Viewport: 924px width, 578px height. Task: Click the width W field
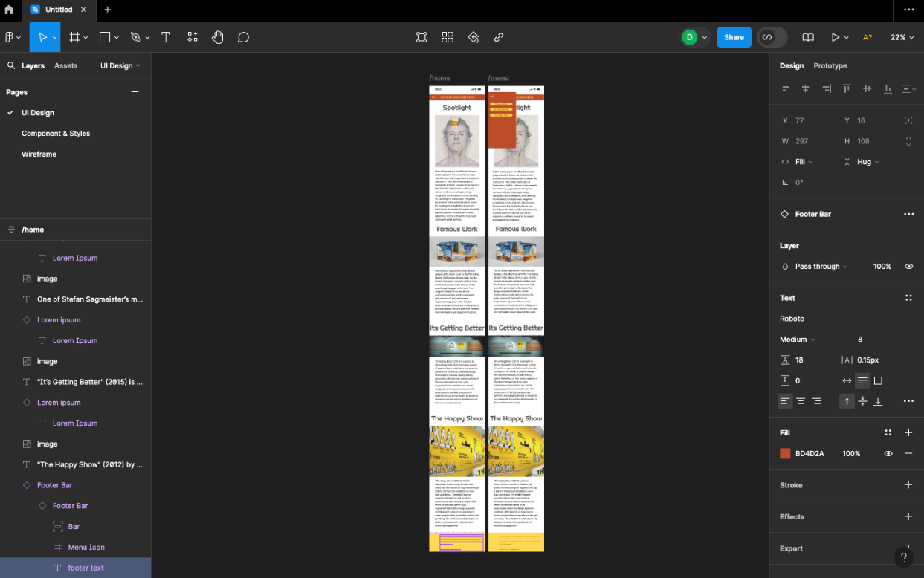[806, 141]
